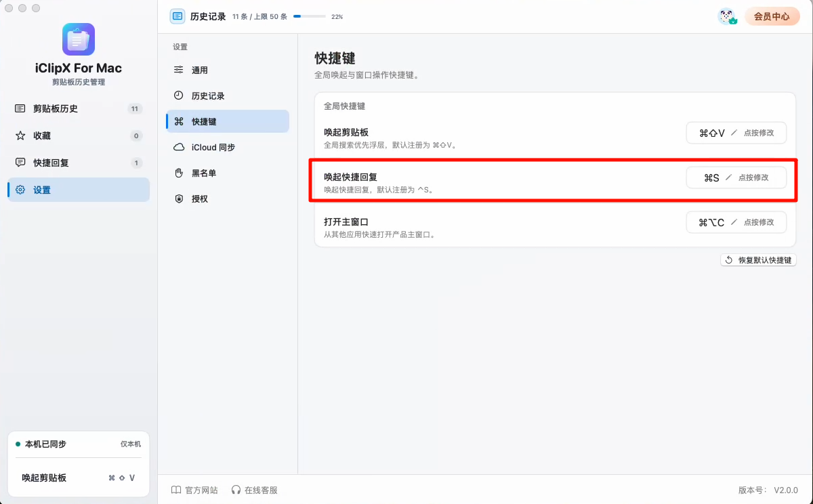Screen dimensions: 813x504
Task: Click the 从其他应用快速打开产品主窗口 description
Action: 379,234
